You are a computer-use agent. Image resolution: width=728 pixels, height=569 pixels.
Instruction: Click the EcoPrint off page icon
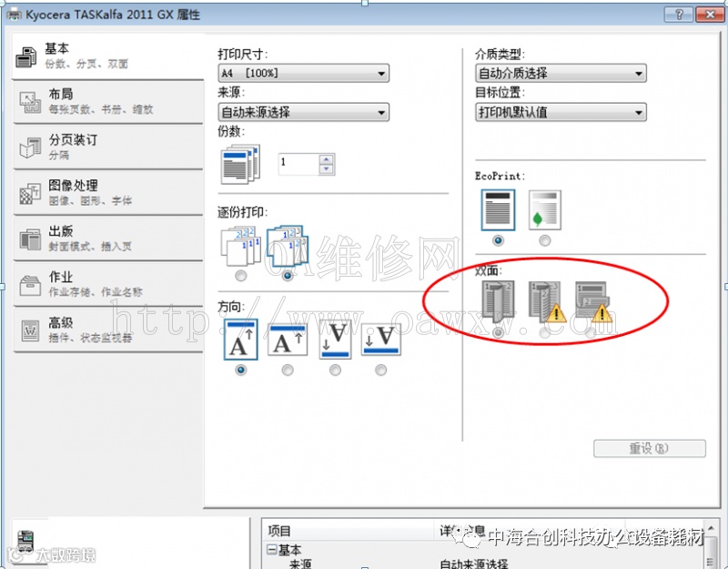click(498, 210)
